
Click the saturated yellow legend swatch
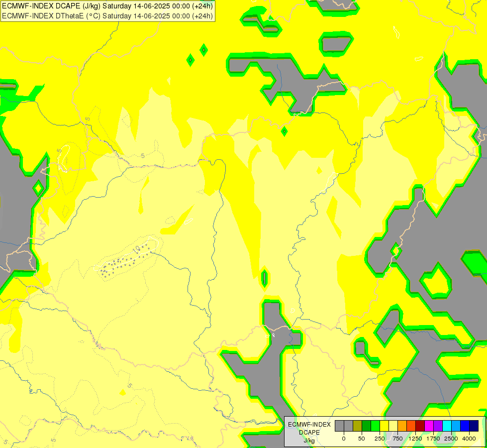[384, 426]
